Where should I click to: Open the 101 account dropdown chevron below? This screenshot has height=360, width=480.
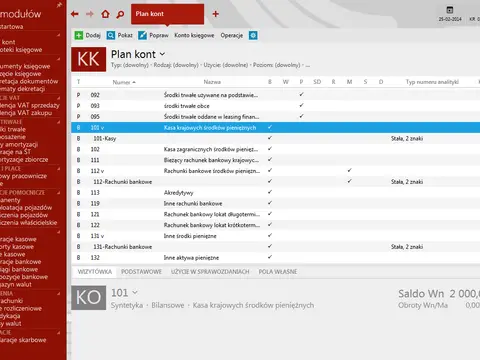coord(135,293)
